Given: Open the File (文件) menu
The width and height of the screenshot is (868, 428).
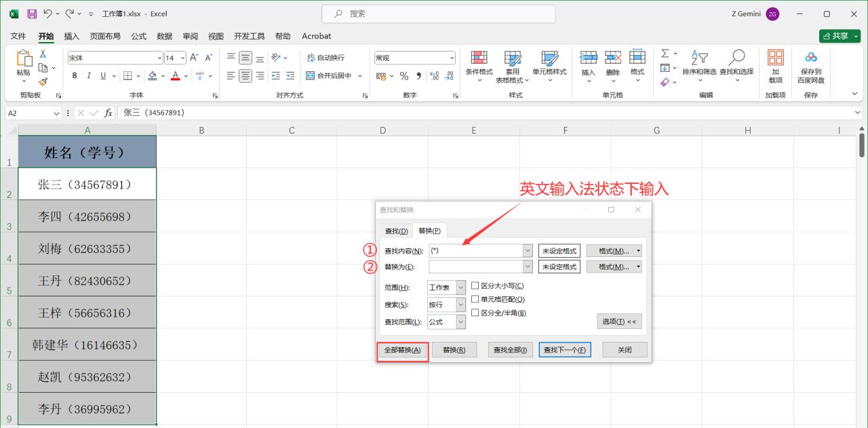Looking at the screenshot, I should [18, 36].
